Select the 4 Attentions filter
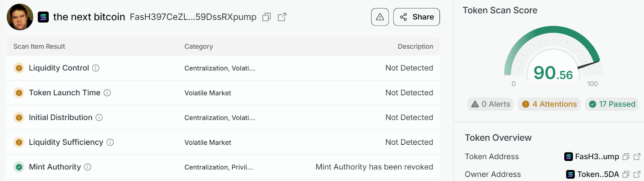Screen dimensions: 644x181 tap(549, 104)
